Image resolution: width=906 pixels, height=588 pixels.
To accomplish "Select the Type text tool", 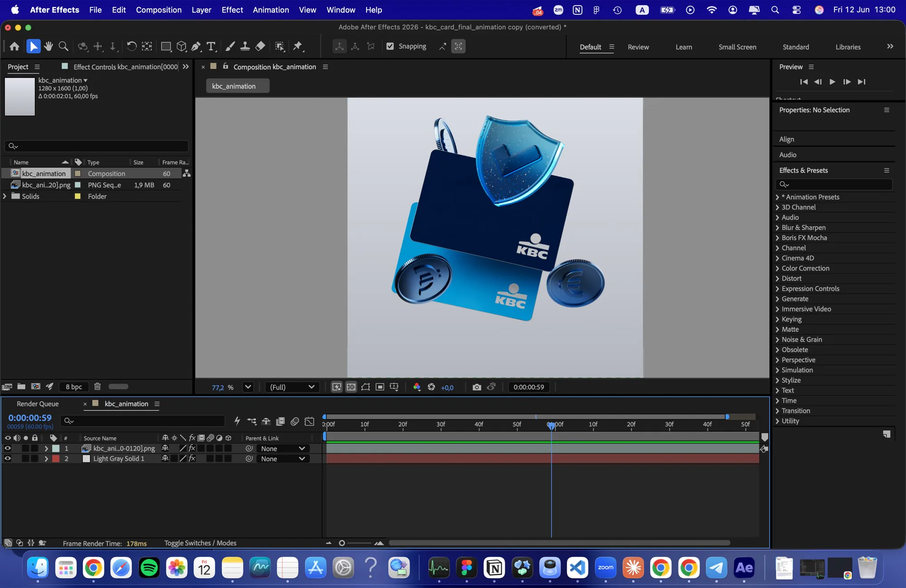I will pos(211,46).
